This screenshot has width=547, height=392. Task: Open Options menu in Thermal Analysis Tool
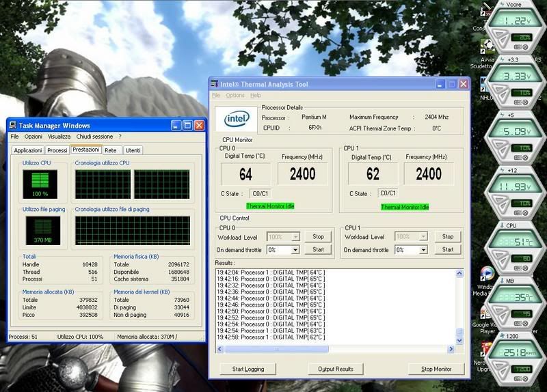(x=235, y=96)
